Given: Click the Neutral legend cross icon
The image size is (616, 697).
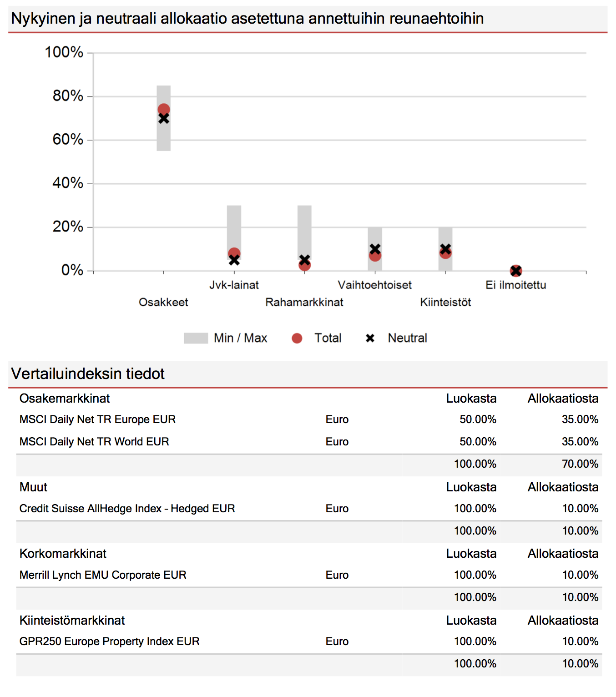Looking at the screenshot, I should tap(370, 338).
